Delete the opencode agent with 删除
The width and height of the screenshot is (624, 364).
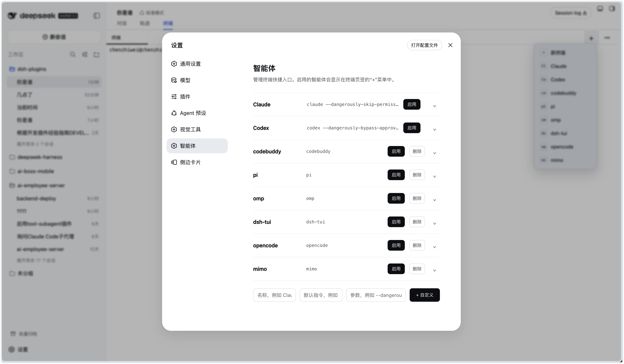[x=417, y=245]
